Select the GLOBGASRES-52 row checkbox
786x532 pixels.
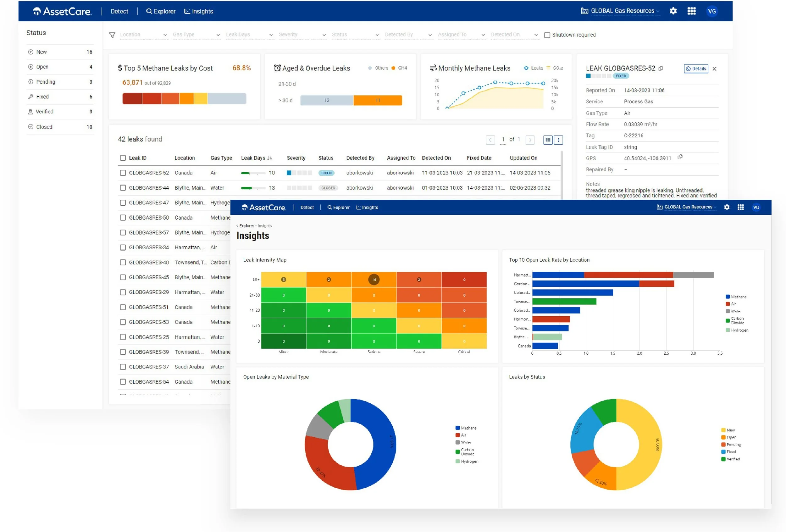(x=123, y=173)
